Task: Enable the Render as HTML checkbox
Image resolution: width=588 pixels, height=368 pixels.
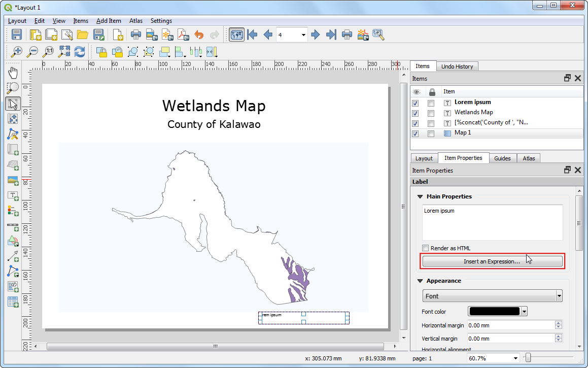Action: click(x=426, y=248)
